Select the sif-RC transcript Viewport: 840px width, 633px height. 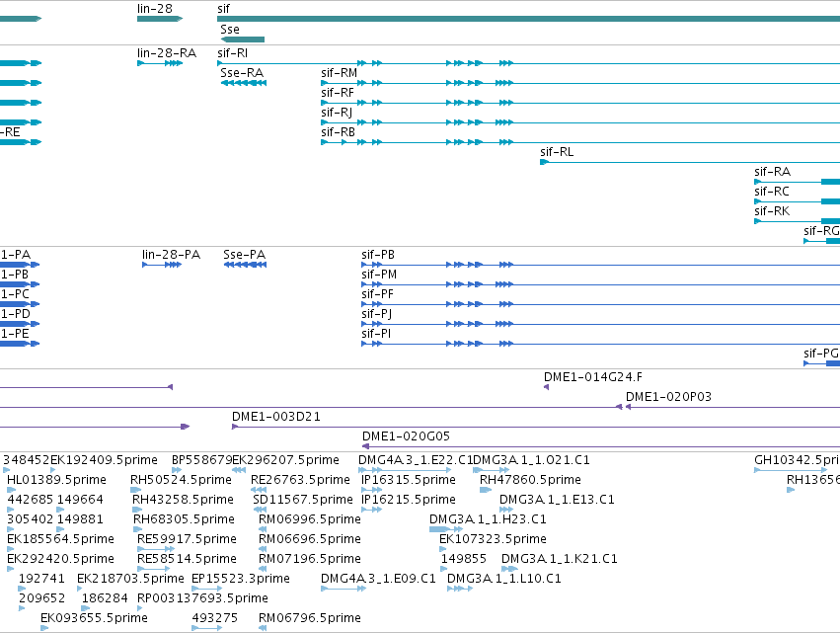tap(798, 201)
